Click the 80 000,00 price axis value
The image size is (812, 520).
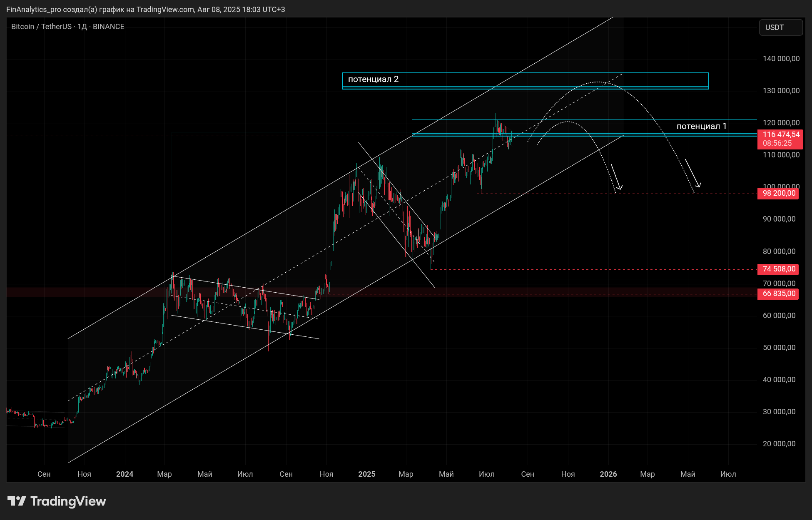click(x=779, y=251)
